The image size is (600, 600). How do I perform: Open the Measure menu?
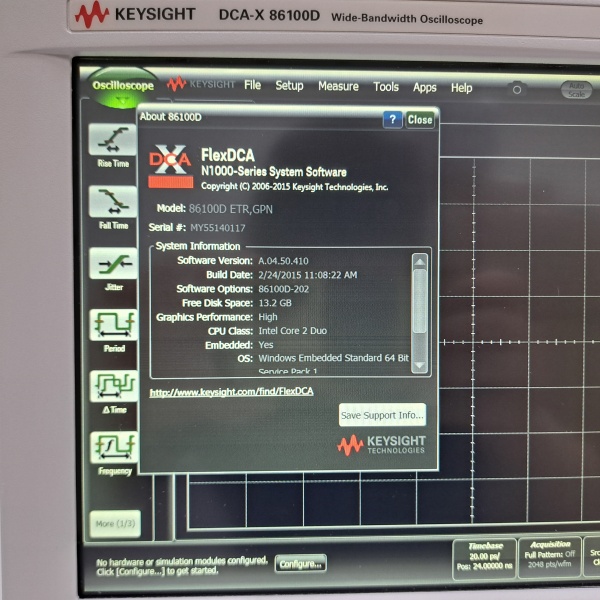tap(338, 86)
